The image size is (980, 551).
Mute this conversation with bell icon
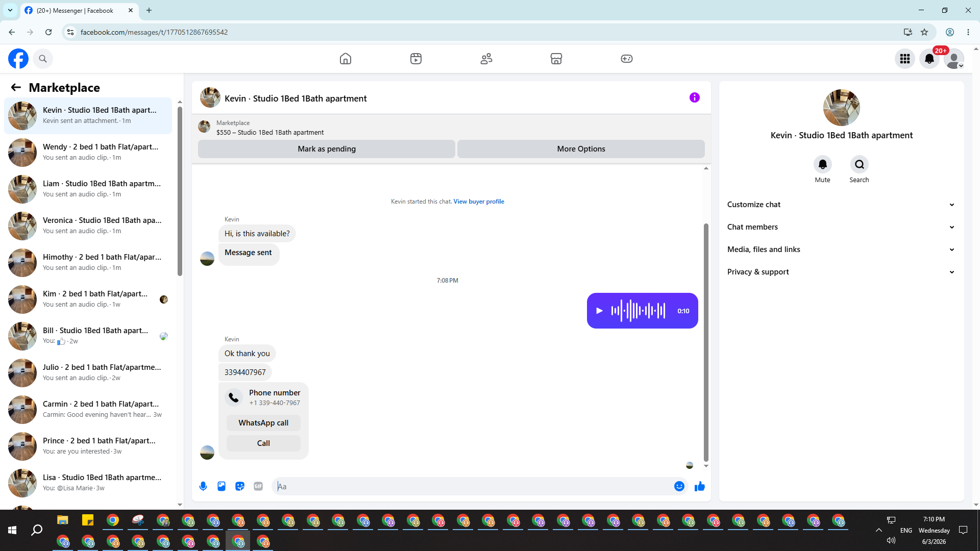823,164
